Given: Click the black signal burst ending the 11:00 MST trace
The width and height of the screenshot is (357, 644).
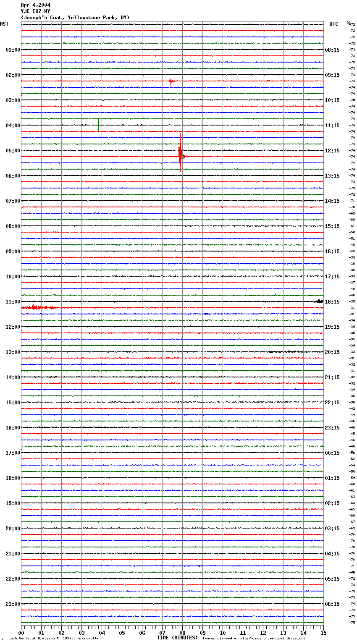Looking at the screenshot, I should tap(319, 301).
